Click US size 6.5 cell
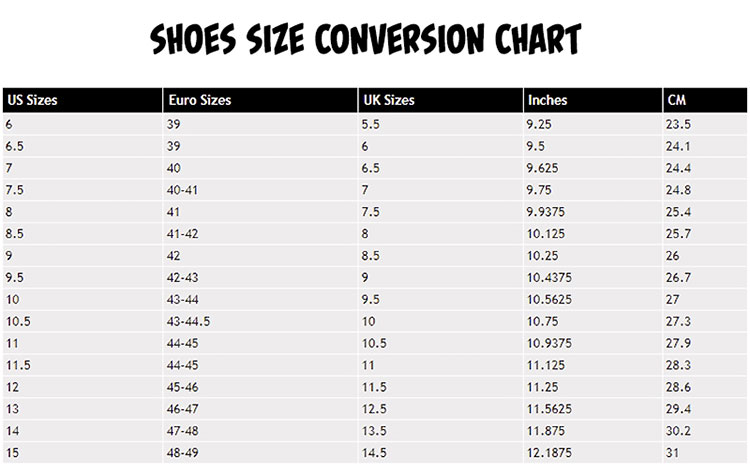The width and height of the screenshot is (750, 475). 82,146
